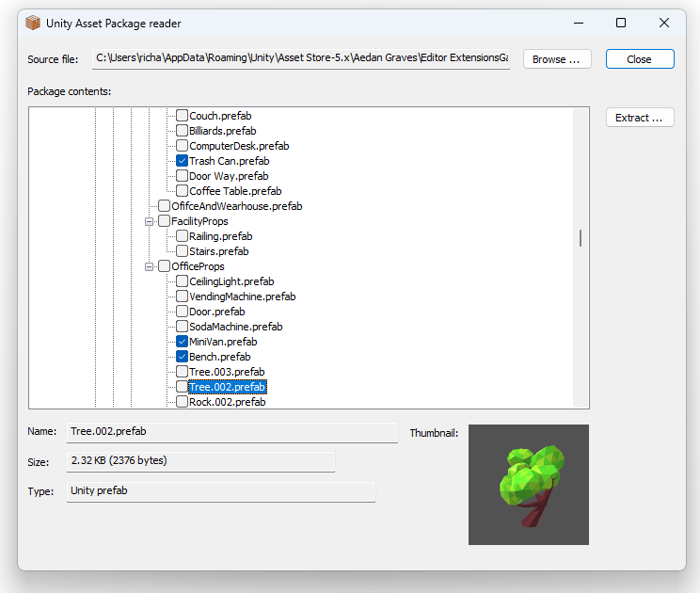Select the Trash Can.prefab row
The height and width of the screenshot is (593, 700).
229,161
